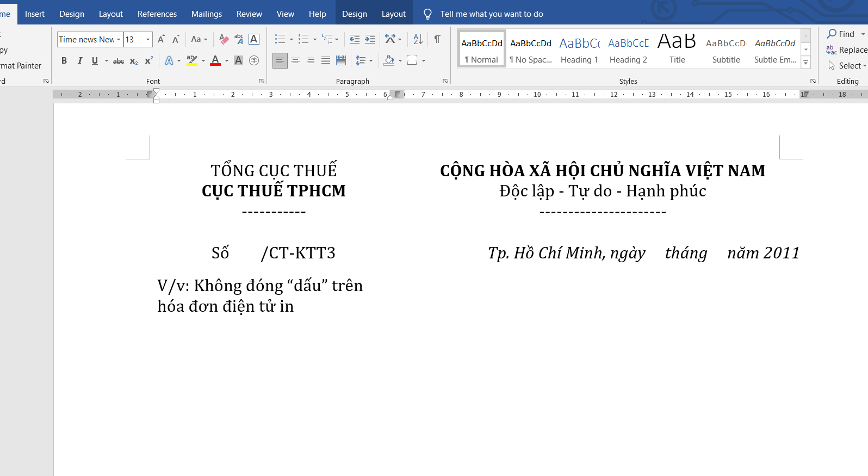Switch to the References tab
This screenshot has height=476, width=868.
[157, 14]
